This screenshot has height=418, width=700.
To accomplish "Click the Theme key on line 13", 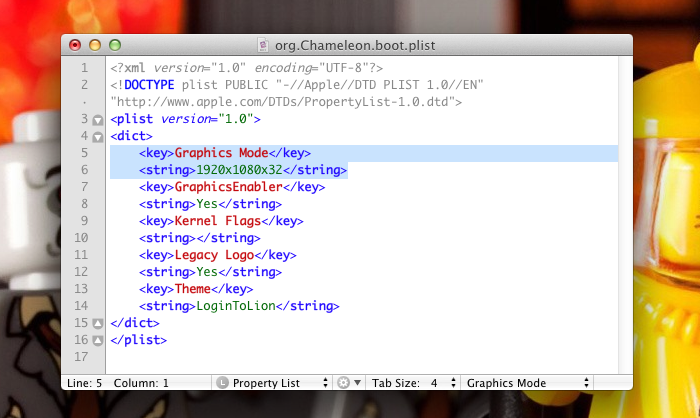I will [192, 289].
